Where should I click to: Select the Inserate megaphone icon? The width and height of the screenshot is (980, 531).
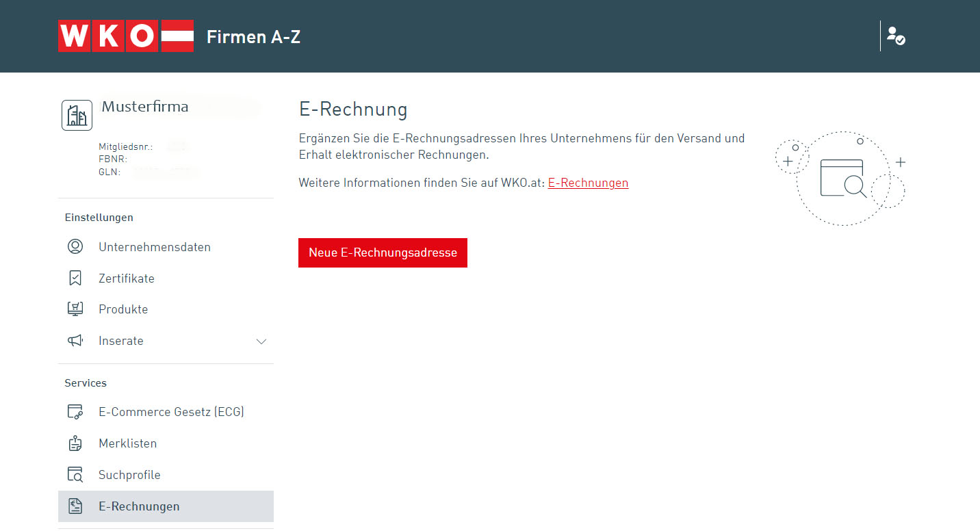coord(75,340)
